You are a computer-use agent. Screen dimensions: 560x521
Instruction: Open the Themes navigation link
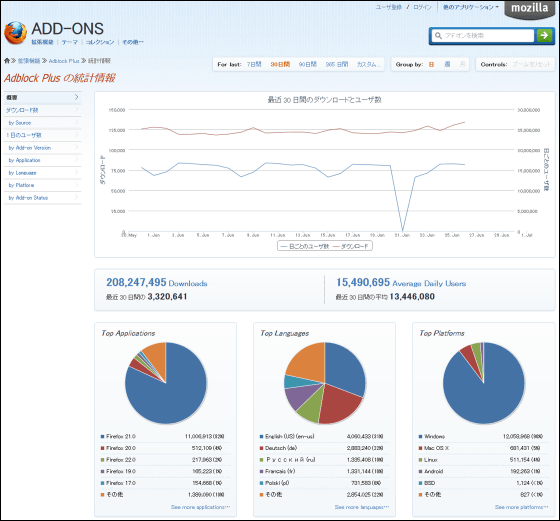[69, 42]
